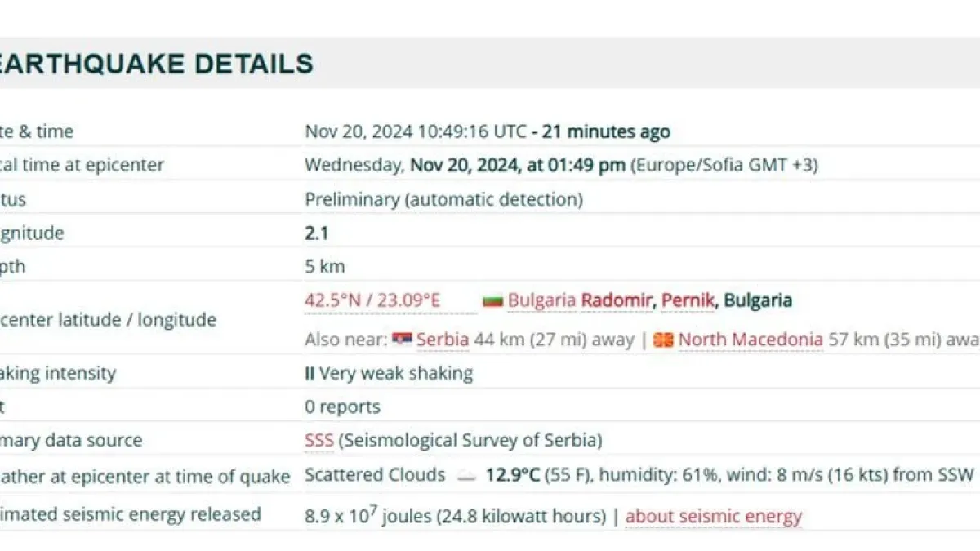
Task: Click the Earthquake Details heading
Action: [x=155, y=64]
